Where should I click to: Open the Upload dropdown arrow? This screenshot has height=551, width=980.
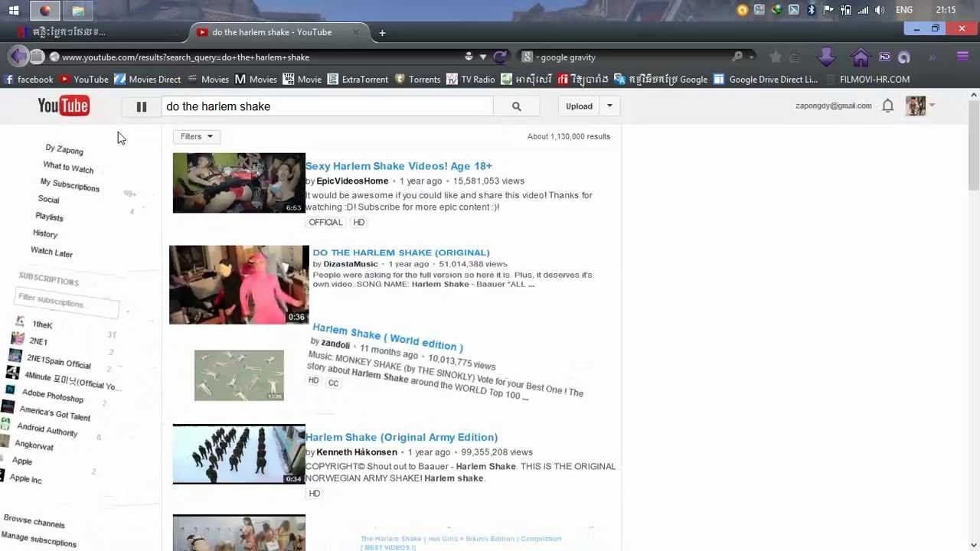click(610, 106)
